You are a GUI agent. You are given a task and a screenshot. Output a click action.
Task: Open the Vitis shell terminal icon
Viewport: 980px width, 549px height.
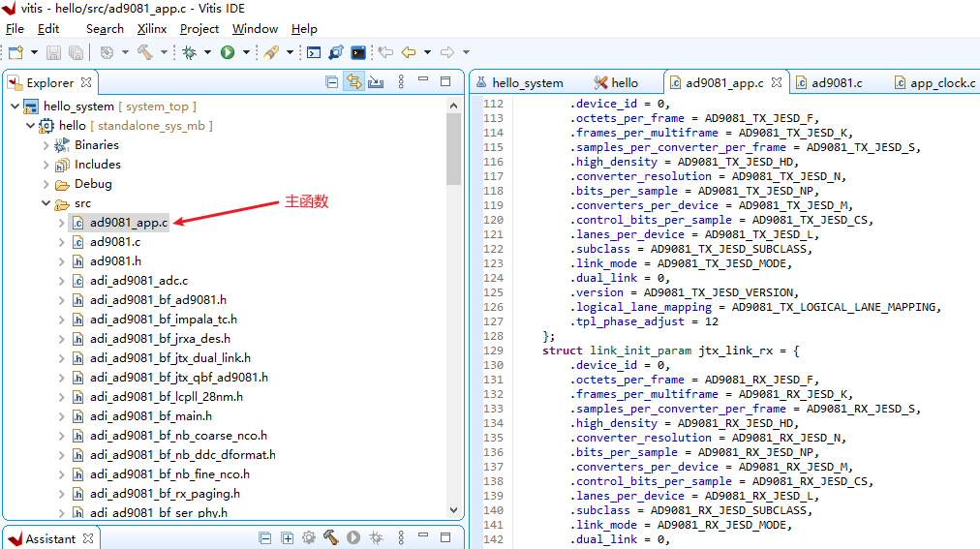click(x=358, y=52)
